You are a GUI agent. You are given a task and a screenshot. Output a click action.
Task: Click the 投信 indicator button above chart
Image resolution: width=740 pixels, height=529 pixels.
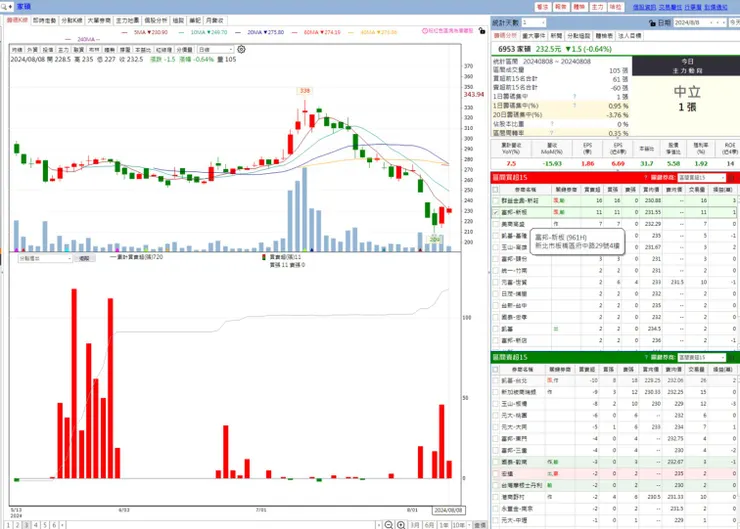tap(48, 50)
